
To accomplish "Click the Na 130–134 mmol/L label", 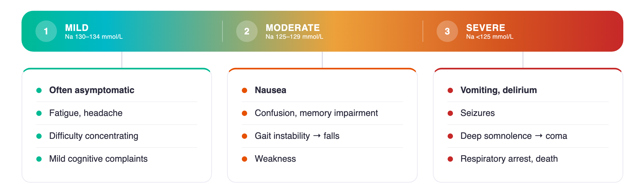I will pyautogui.click(x=94, y=37).
